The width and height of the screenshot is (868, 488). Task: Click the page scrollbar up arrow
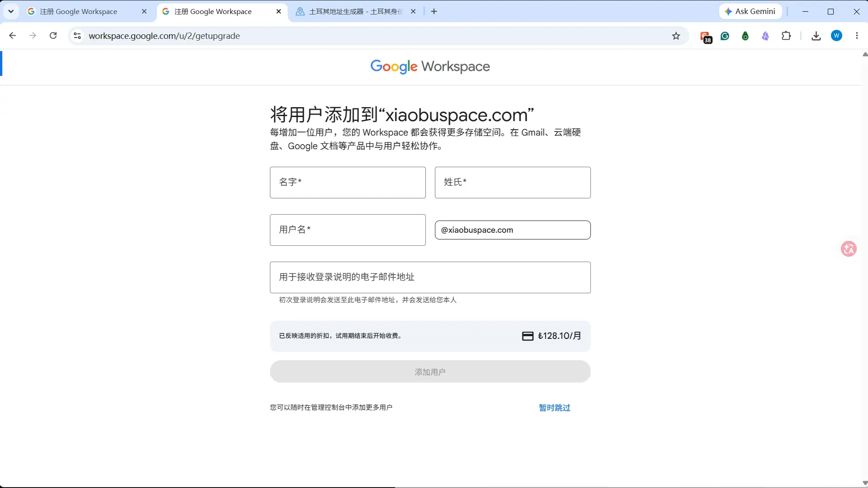(x=864, y=54)
